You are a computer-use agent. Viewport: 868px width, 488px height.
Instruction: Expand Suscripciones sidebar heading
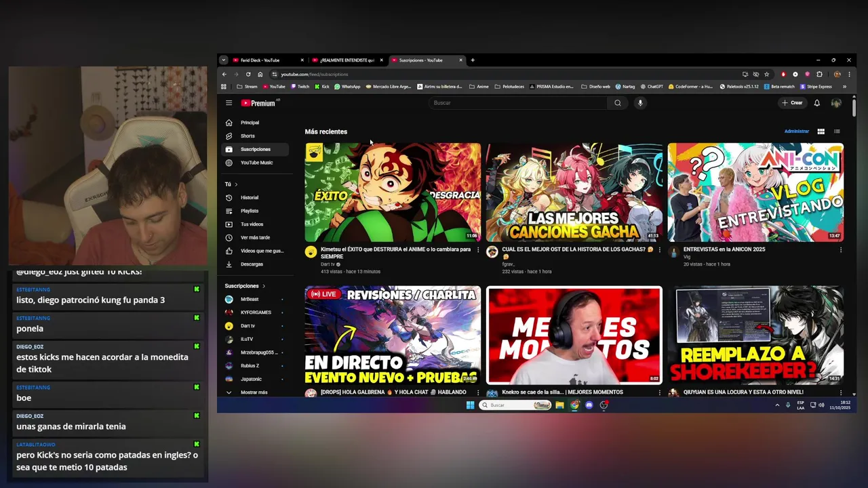point(245,286)
